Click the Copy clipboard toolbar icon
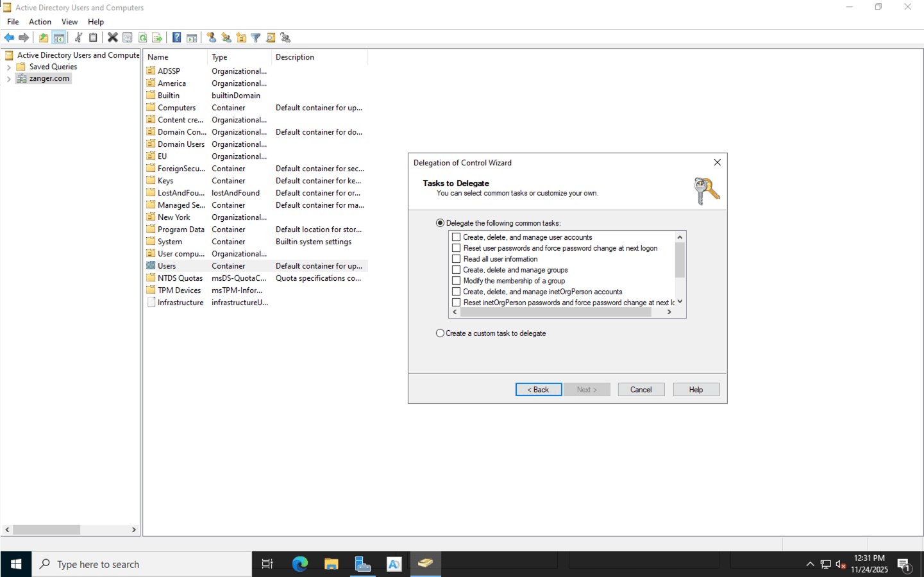 click(93, 38)
